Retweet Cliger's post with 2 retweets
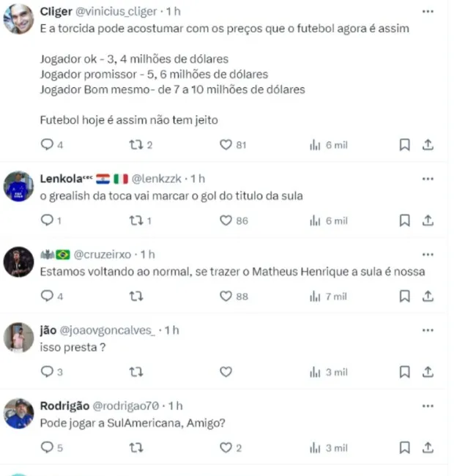Screen dimensions: 457x476 pos(136,144)
